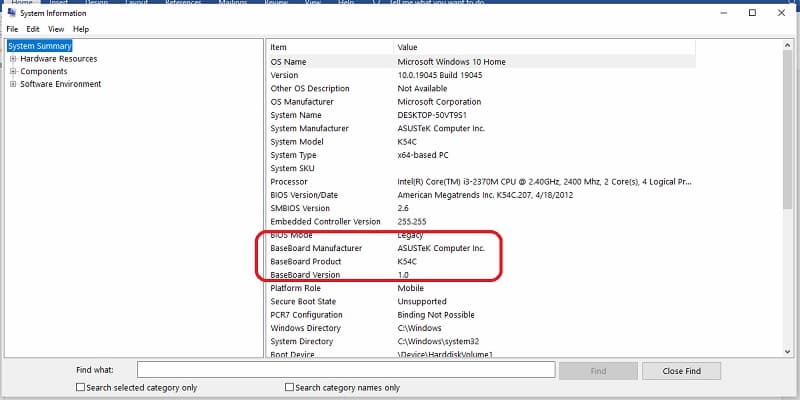Click the scrollbar up arrow
Image resolution: width=800 pixels, height=400 pixels.
(x=787, y=46)
